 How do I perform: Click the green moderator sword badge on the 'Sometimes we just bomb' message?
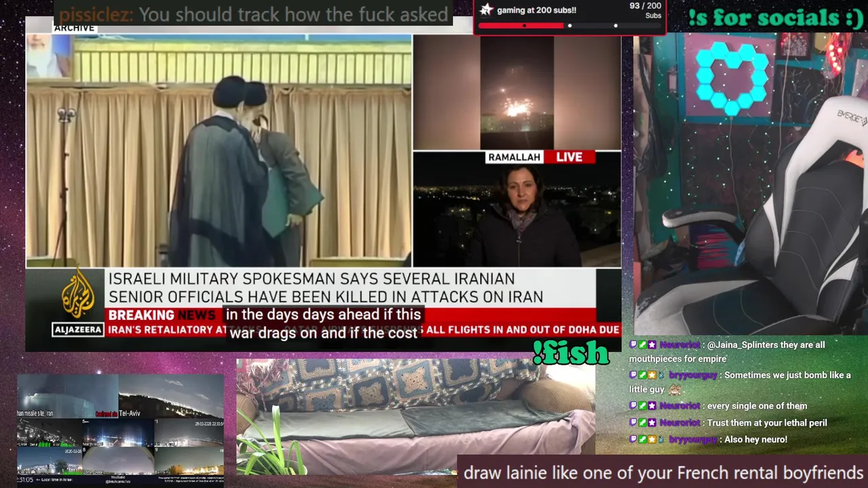click(x=642, y=375)
